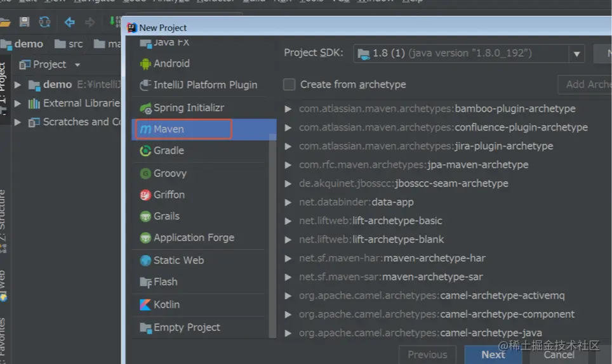Expand the demo project tree node
This screenshot has height=364, width=612.
coord(18,84)
